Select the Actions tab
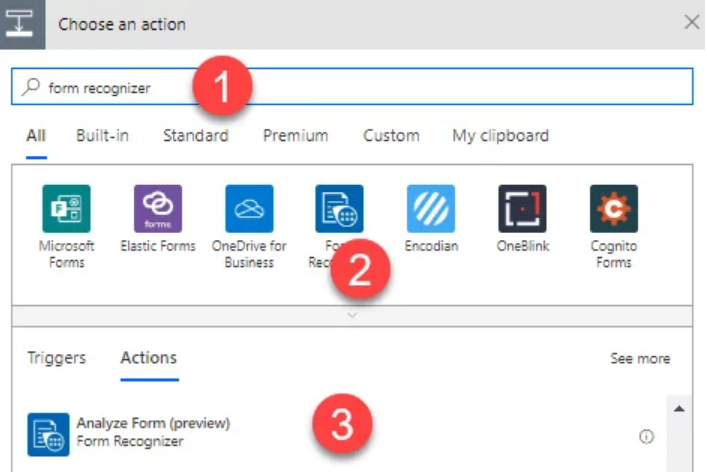707x475 pixels. click(x=149, y=358)
